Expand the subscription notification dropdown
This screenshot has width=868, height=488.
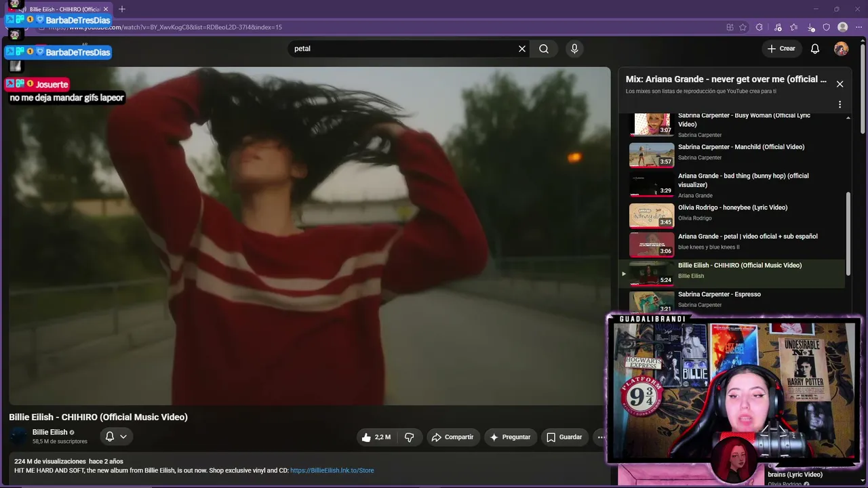[x=116, y=436]
